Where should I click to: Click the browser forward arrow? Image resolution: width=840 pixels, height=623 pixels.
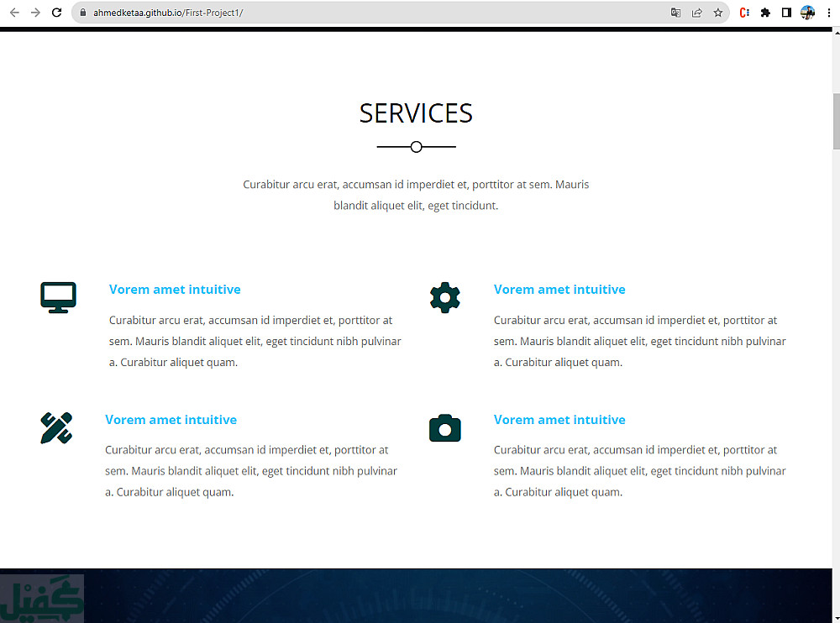(x=35, y=13)
